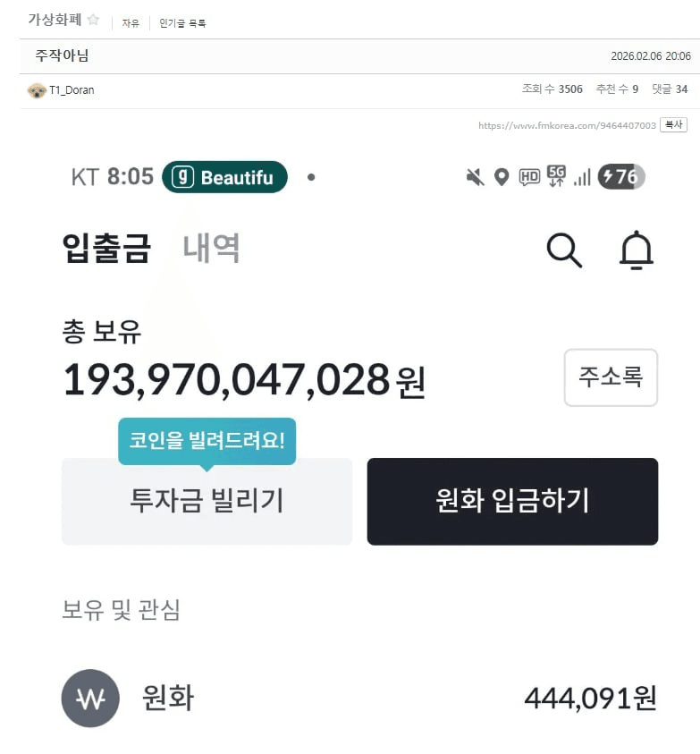Tap the battery indicator showing 76
Screen dimensions: 700x754
pyautogui.click(x=621, y=177)
